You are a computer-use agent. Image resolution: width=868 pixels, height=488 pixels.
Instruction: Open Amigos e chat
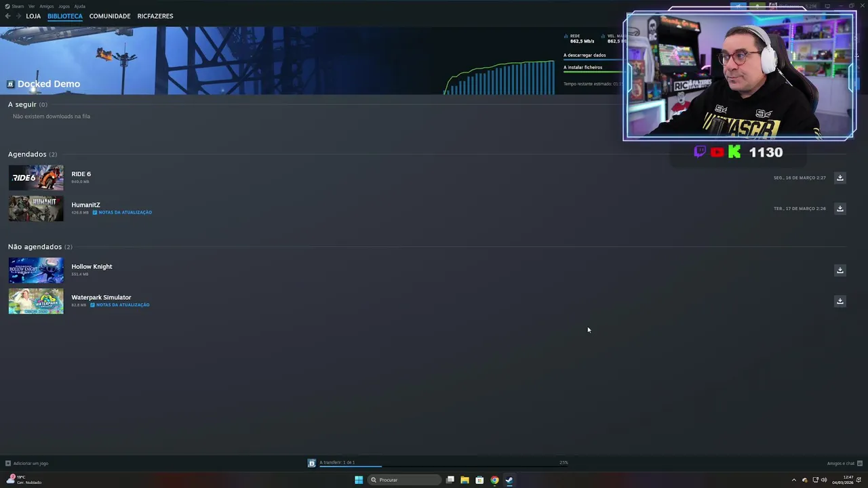841,464
